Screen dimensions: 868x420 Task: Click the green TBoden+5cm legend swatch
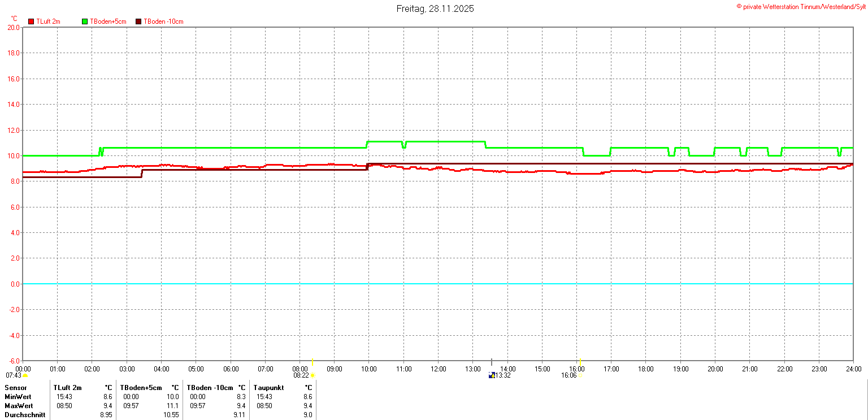pos(85,21)
